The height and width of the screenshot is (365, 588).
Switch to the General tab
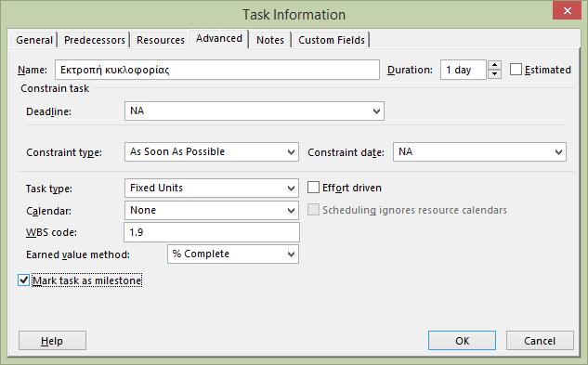point(34,40)
